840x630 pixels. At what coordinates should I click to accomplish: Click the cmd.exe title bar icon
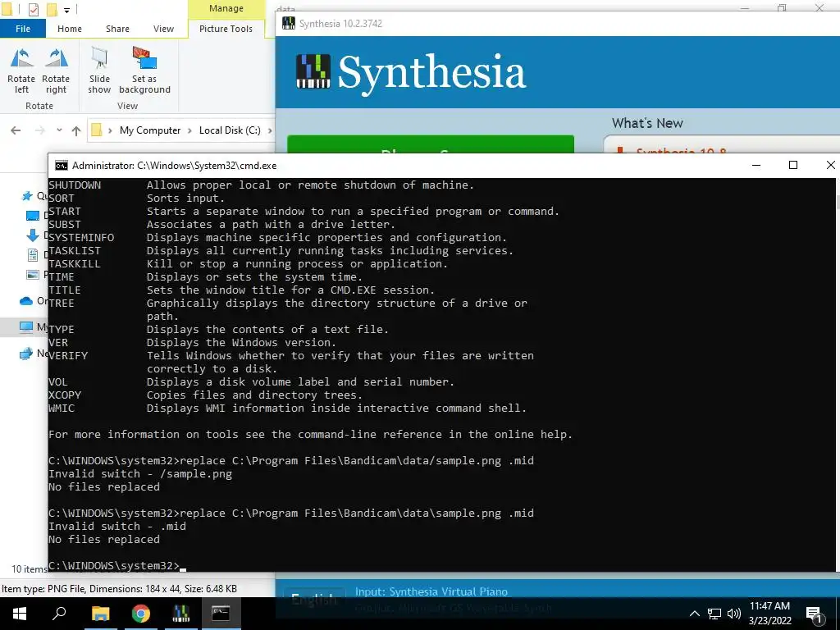(62, 166)
